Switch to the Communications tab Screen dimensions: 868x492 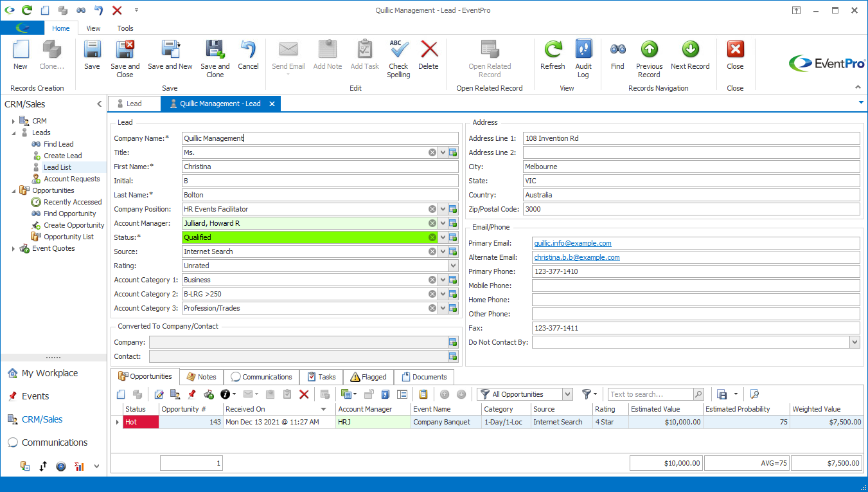(x=261, y=377)
